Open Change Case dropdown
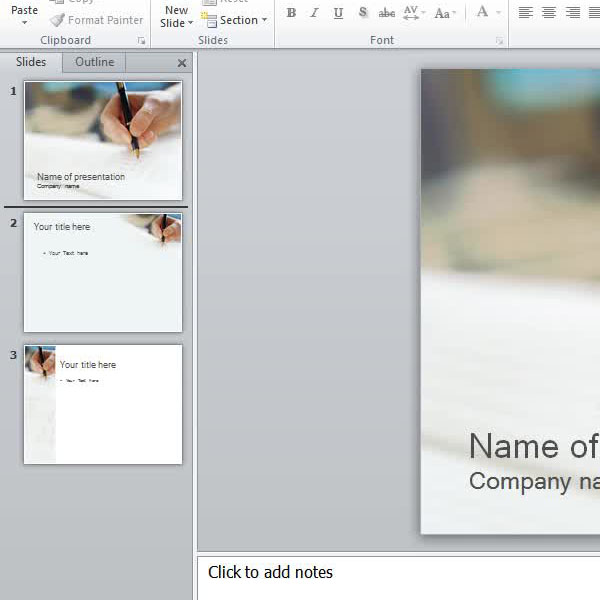The image size is (600, 600). 445,13
